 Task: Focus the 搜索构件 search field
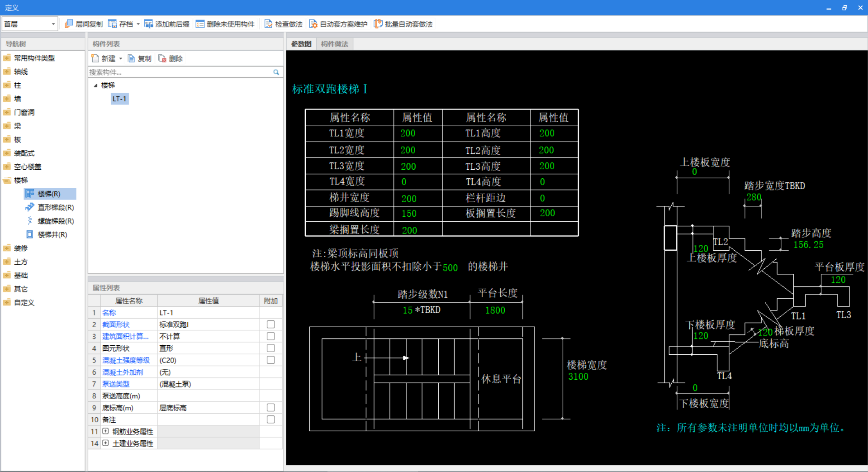pos(180,72)
